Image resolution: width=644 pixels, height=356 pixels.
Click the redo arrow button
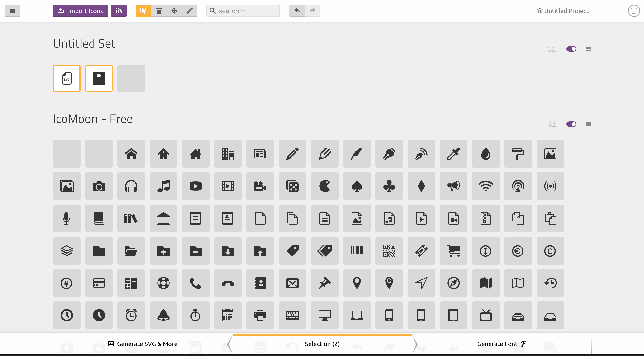coord(312,11)
